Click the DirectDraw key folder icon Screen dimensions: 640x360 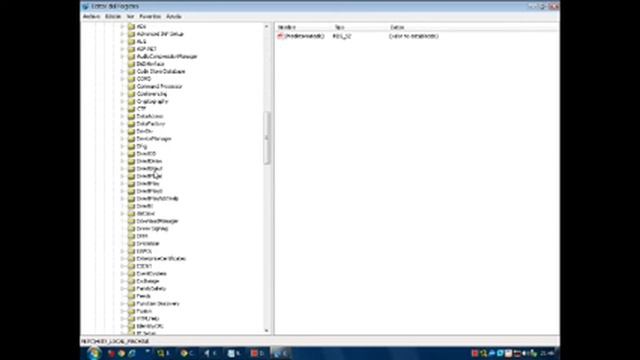point(131,161)
